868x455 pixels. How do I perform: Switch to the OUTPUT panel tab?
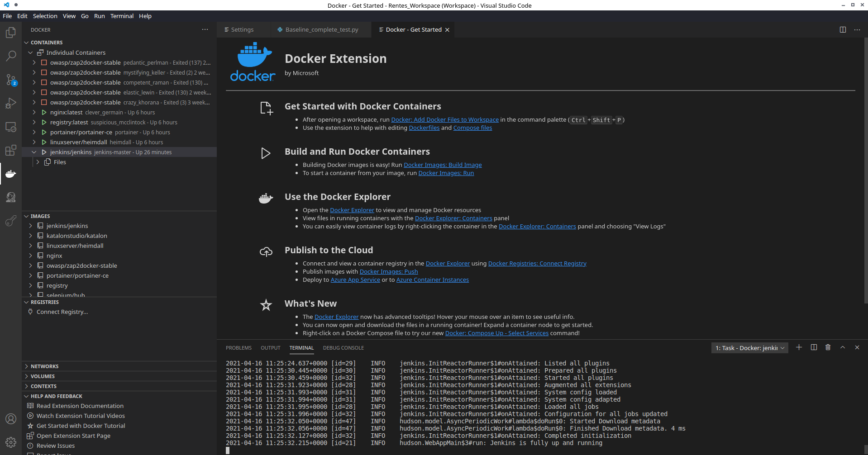coord(271,348)
